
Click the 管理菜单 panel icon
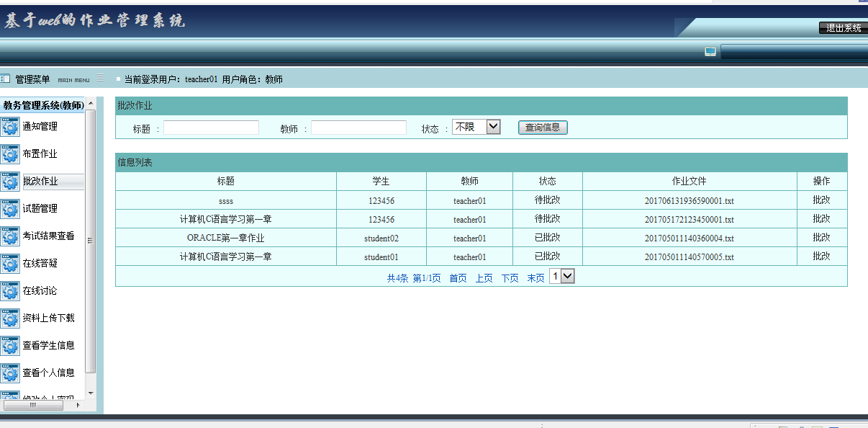[5, 79]
